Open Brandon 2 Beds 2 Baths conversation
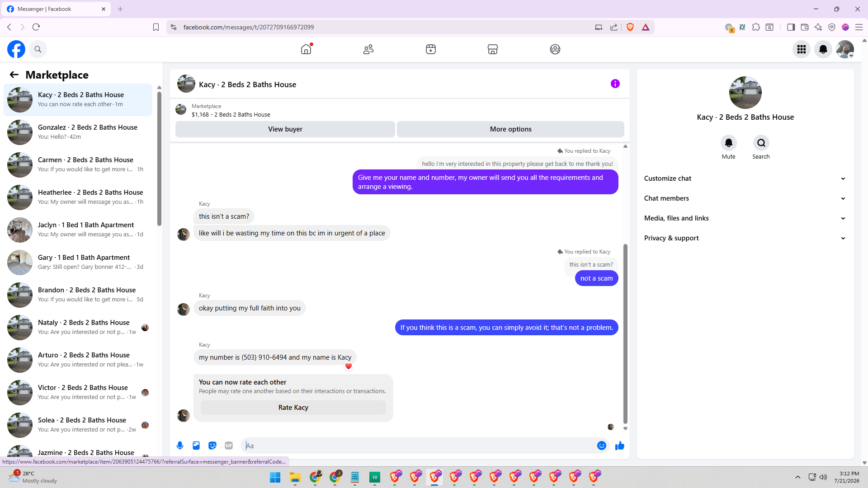 [78, 295]
